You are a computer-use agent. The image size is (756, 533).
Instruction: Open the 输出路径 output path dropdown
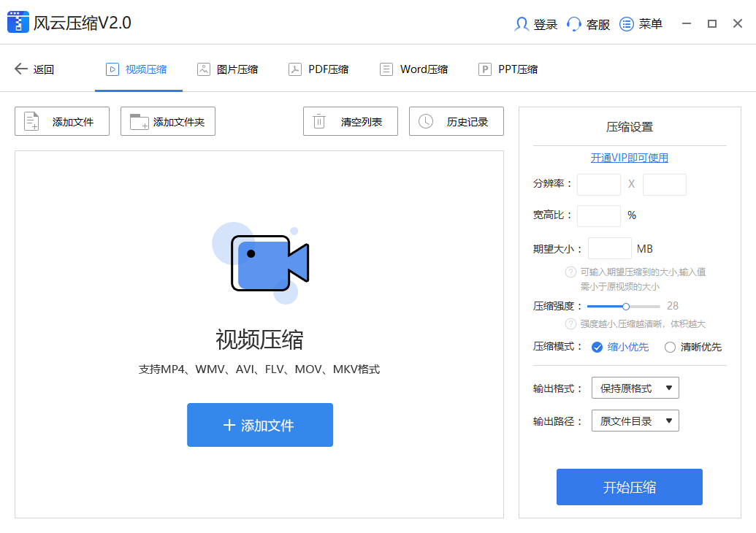pyautogui.click(x=634, y=420)
